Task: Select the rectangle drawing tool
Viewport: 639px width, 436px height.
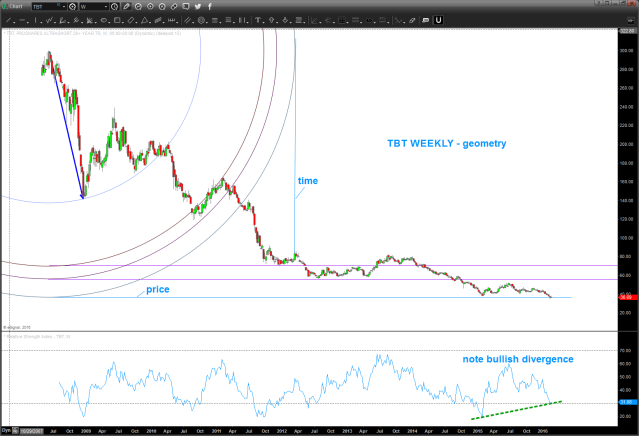Action: coord(117,21)
